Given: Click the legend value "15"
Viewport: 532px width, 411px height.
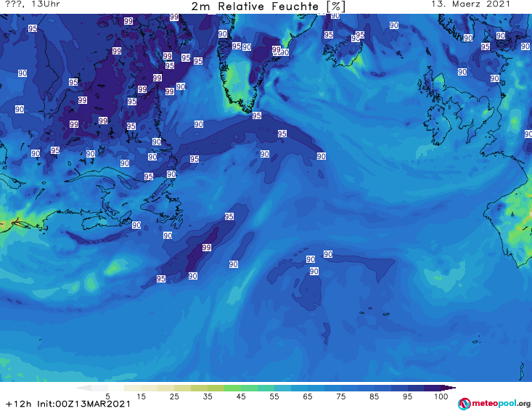Looking at the screenshot, I should pos(141,396).
